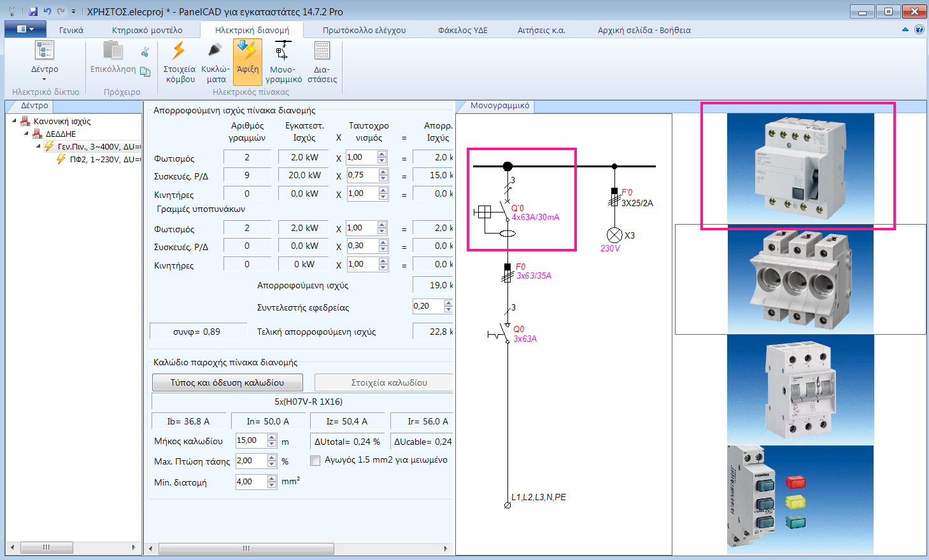Select the three-pole fuse holder thumbnail
Screen dimensions: 929x560
(x=800, y=279)
